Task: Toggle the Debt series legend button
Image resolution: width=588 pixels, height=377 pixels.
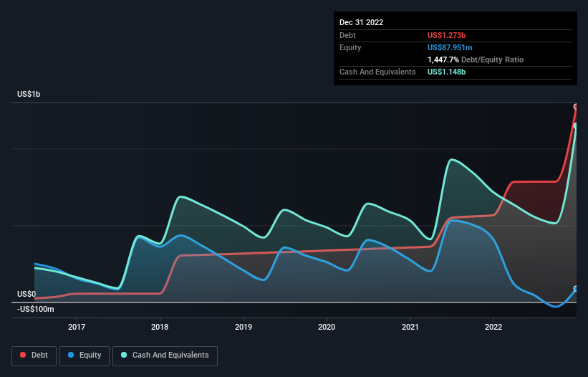Action: (34, 355)
